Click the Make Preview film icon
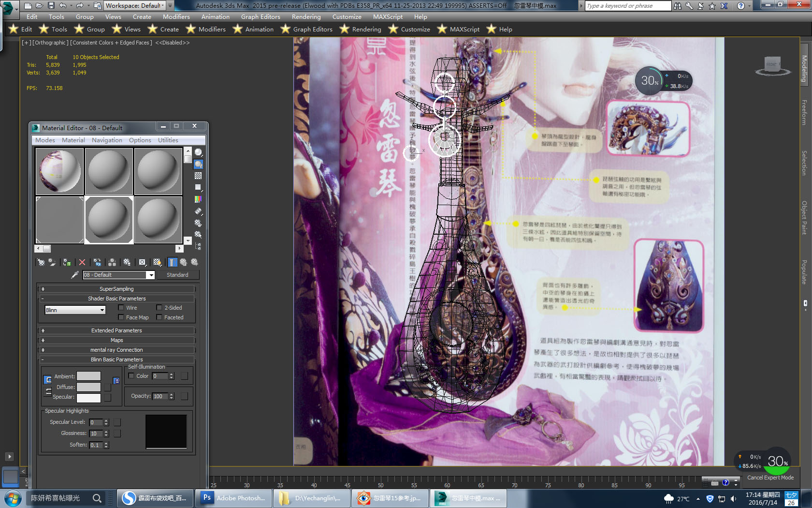 pyautogui.click(x=198, y=211)
